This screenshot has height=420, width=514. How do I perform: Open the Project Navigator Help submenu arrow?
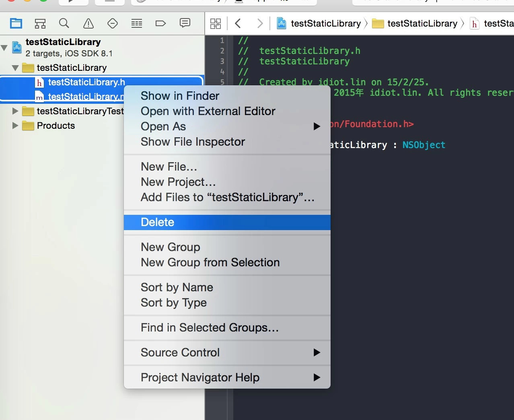point(317,377)
